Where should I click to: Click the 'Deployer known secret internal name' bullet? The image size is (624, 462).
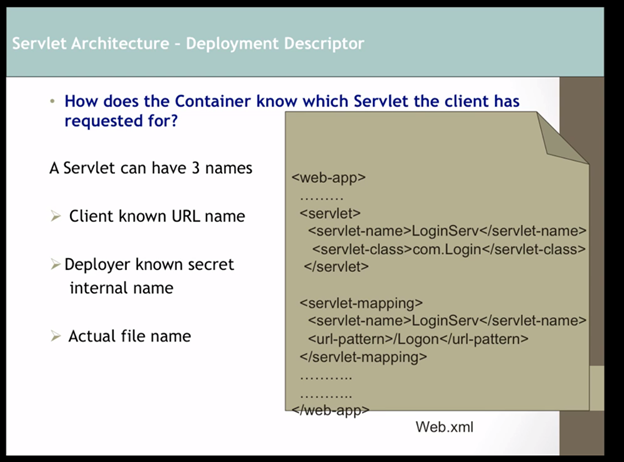coord(149,276)
